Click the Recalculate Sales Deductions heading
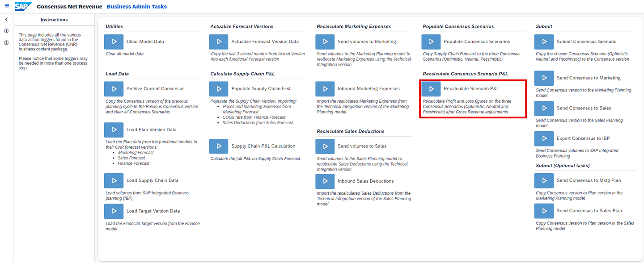The width and height of the screenshot is (644, 263). [351, 131]
